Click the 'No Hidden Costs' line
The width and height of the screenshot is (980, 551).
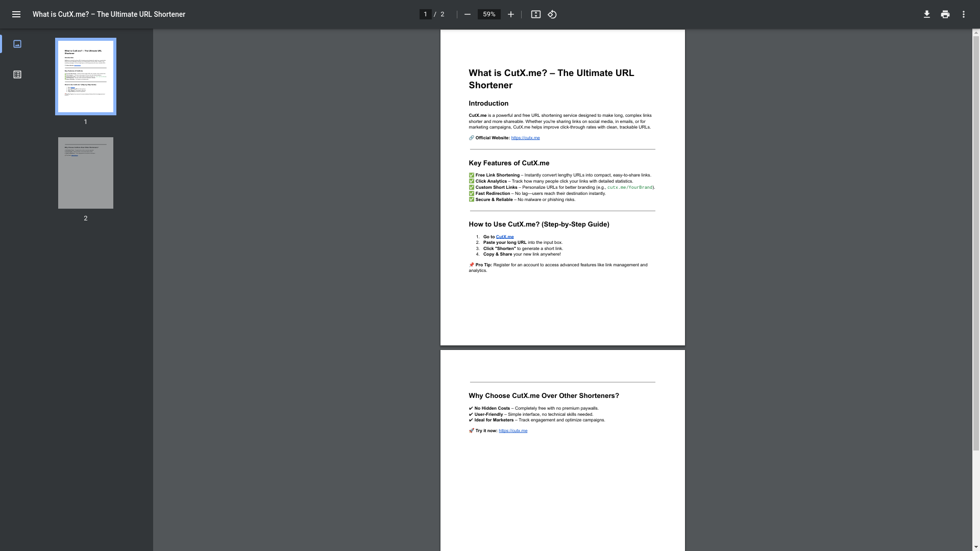(x=533, y=408)
